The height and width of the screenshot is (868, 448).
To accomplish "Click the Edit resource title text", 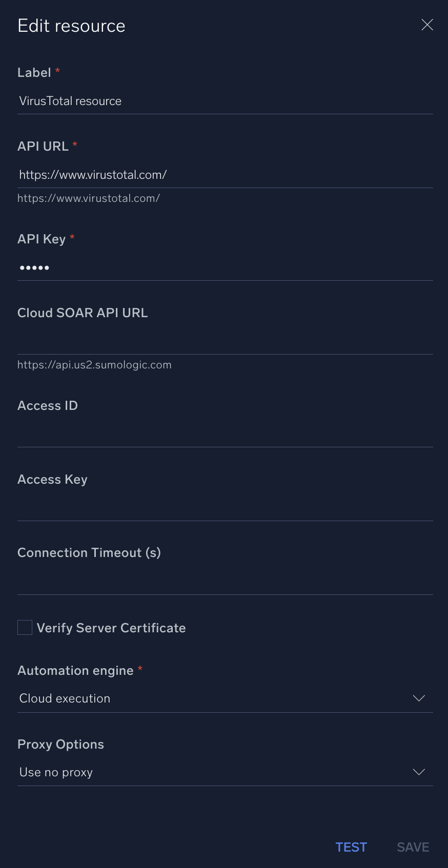I will (x=71, y=26).
